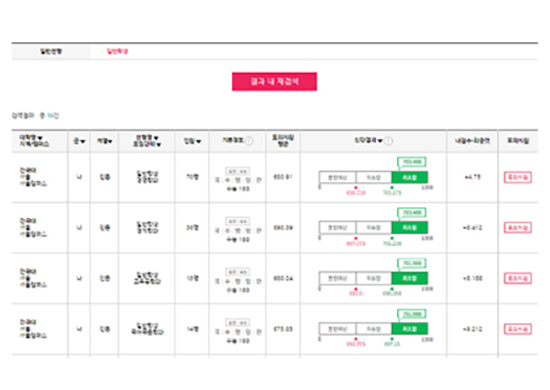
Task: Click the green dot marker under first row's bar
Action: click(392, 188)
